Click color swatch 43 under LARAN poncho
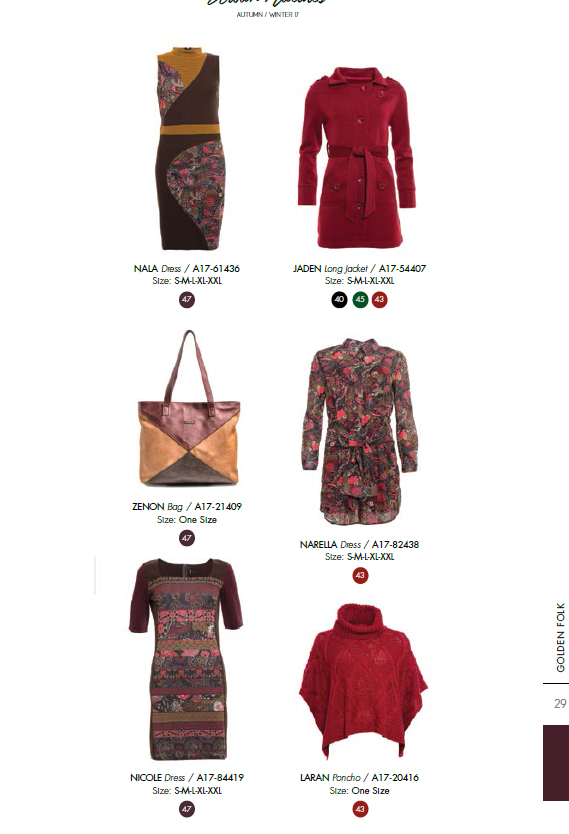This screenshot has width=569, height=834. coord(360,809)
